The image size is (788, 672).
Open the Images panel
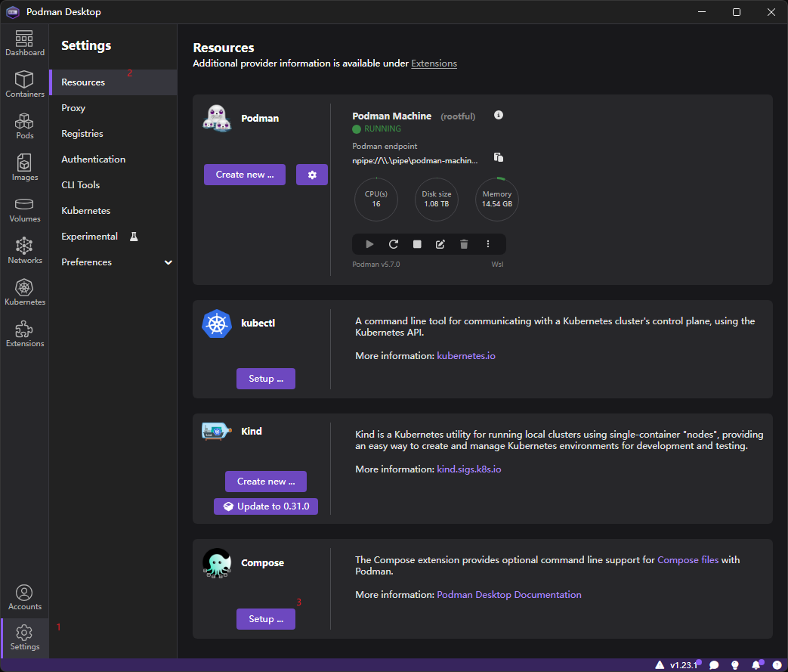pos(24,168)
